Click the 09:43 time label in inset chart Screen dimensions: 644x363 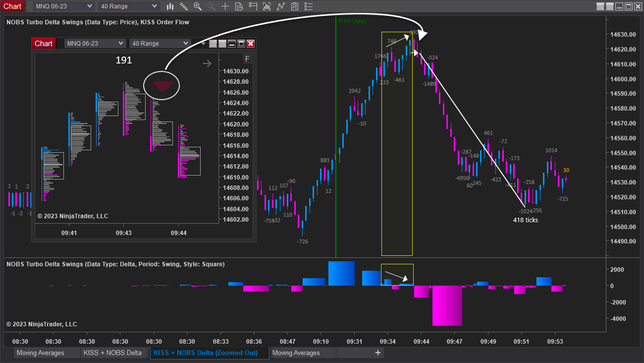coord(124,233)
